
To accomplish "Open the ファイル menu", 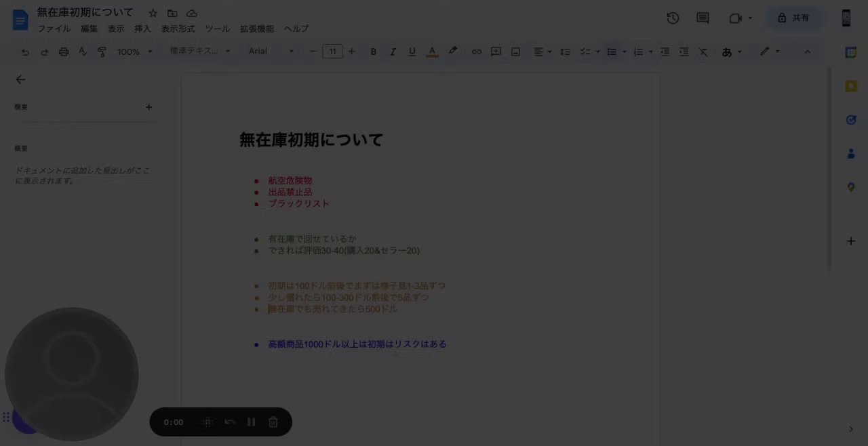I will 54,29.
